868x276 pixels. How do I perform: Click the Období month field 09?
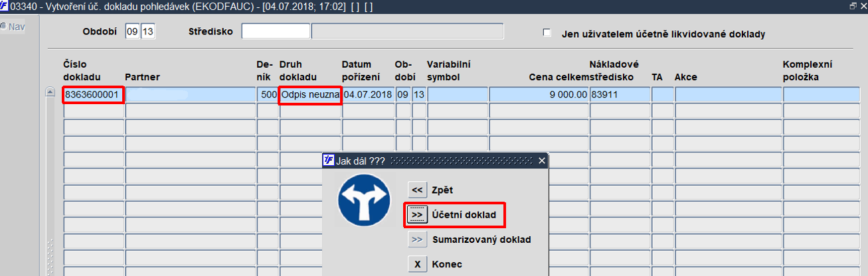tap(132, 31)
